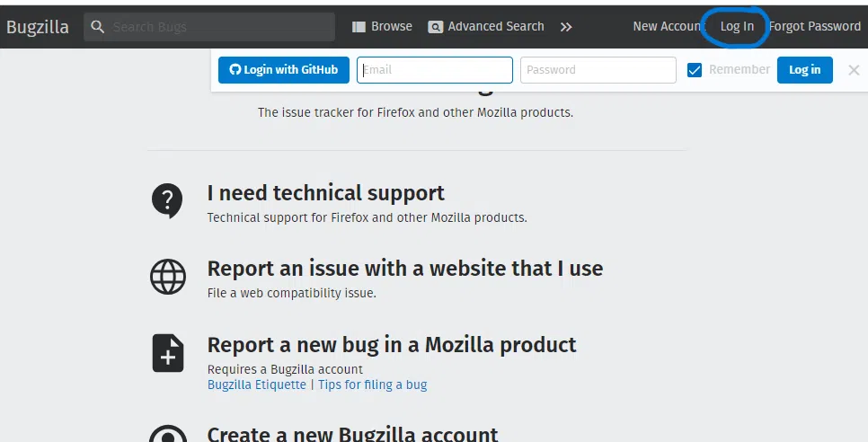
Task: Open the Browse menu item
Action: (x=392, y=27)
